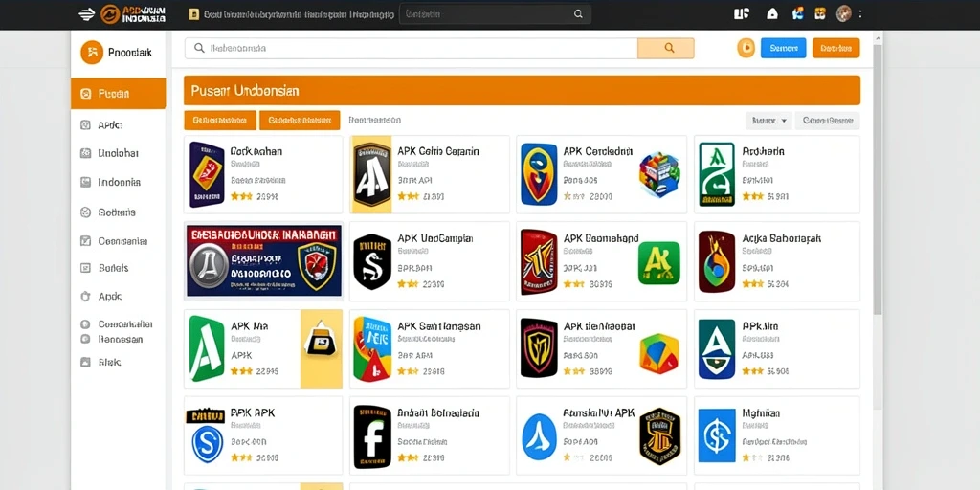Image resolution: width=980 pixels, height=490 pixels.
Task: Click the icon beside Apdk in sidebar
Action: click(85, 297)
